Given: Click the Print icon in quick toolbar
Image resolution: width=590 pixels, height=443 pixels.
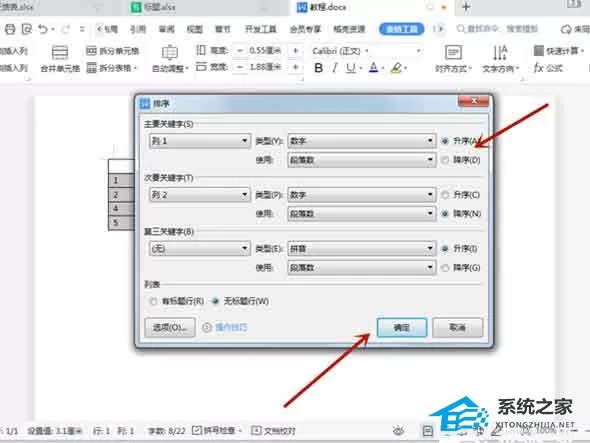Looking at the screenshot, I should point(10,29).
